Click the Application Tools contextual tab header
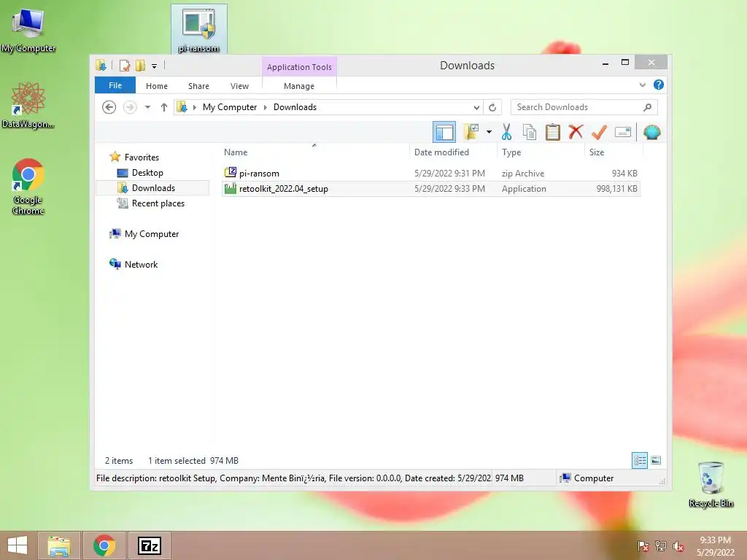The height and width of the screenshot is (560, 747). point(299,66)
